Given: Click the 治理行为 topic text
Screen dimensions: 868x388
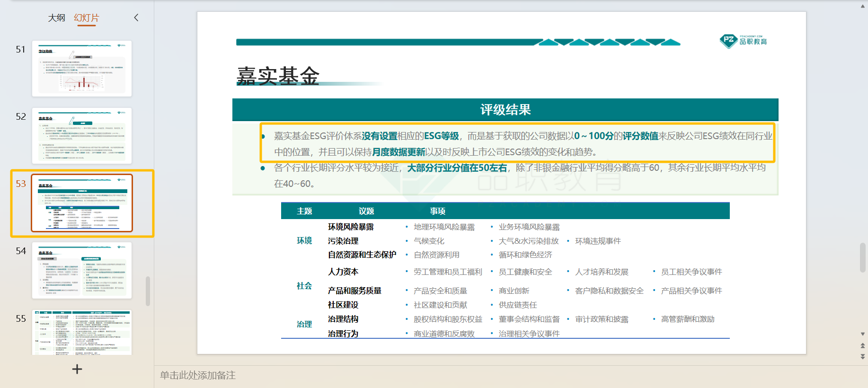Looking at the screenshot, I should (x=343, y=334).
